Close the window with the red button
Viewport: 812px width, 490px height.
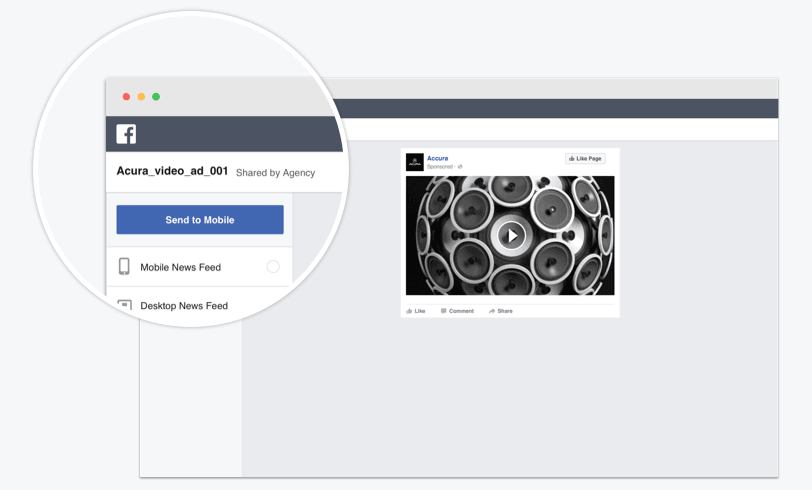coord(126,97)
